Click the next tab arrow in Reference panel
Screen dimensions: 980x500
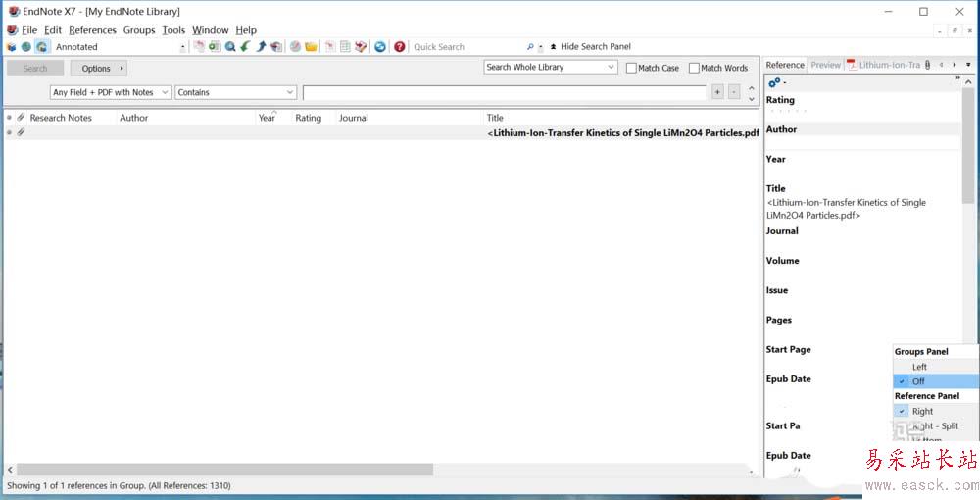[955, 65]
